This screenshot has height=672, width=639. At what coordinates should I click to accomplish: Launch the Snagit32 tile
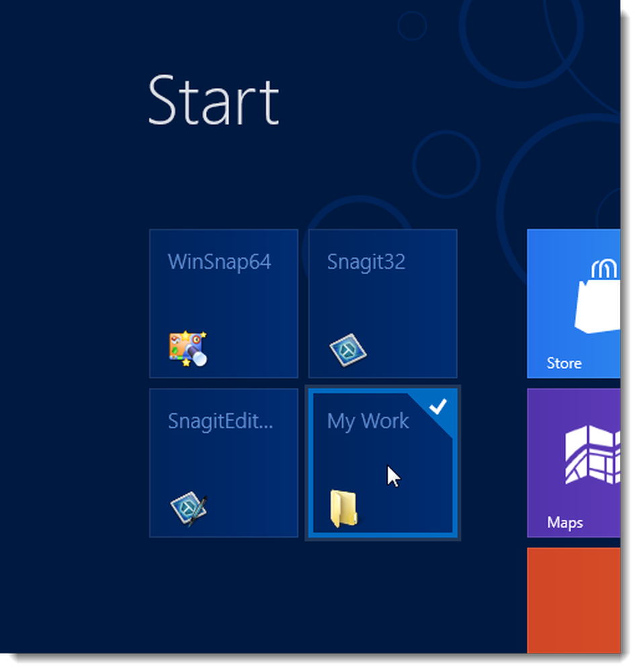[383, 304]
